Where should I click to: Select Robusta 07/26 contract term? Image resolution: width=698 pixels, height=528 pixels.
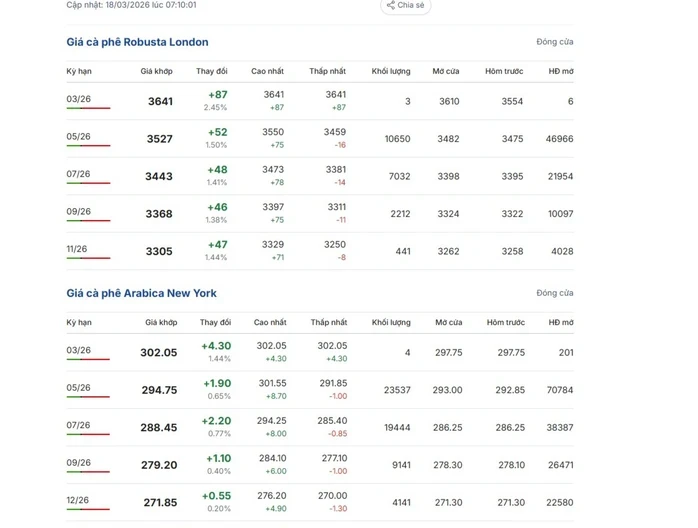pos(78,174)
